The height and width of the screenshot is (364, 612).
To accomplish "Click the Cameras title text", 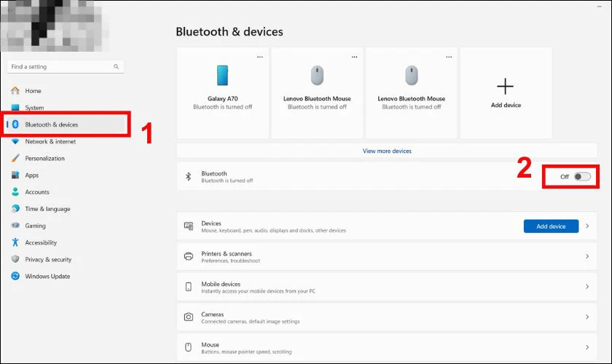I will (x=212, y=314).
